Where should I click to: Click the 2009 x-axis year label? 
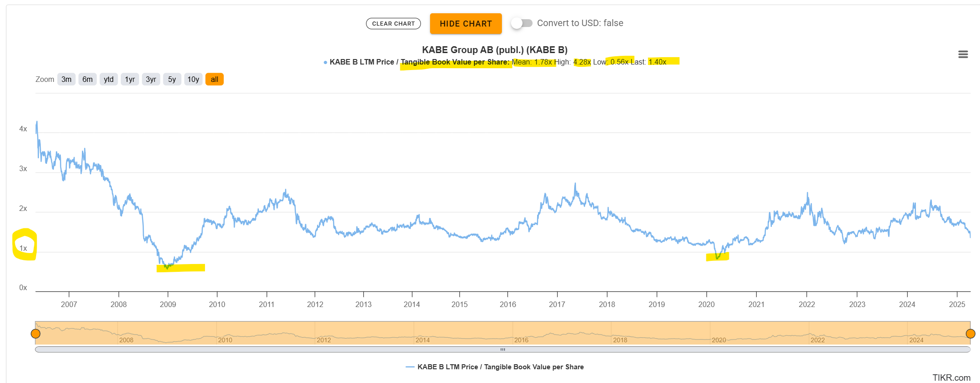[x=168, y=304]
